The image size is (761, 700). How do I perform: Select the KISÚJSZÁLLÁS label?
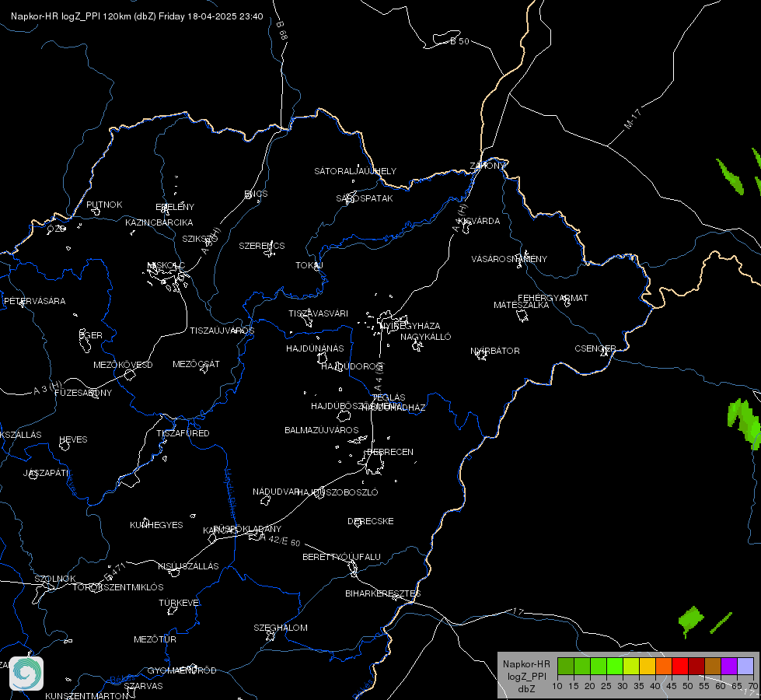click(188, 566)
